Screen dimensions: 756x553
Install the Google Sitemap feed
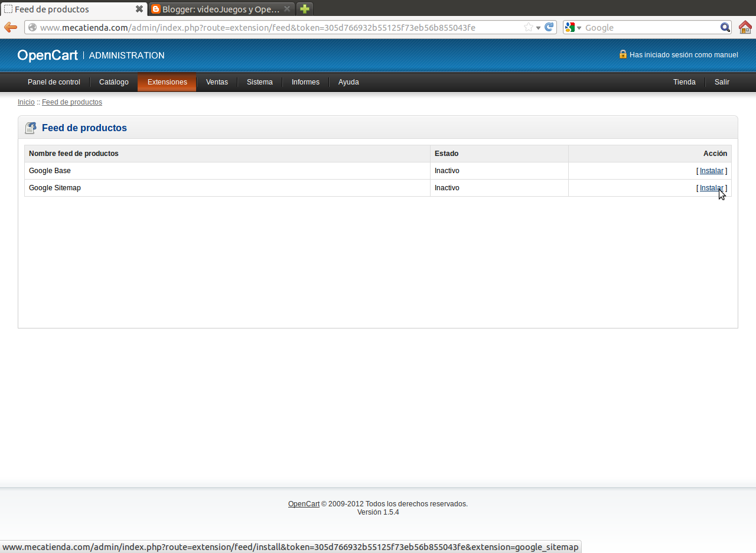click(712, 188)
